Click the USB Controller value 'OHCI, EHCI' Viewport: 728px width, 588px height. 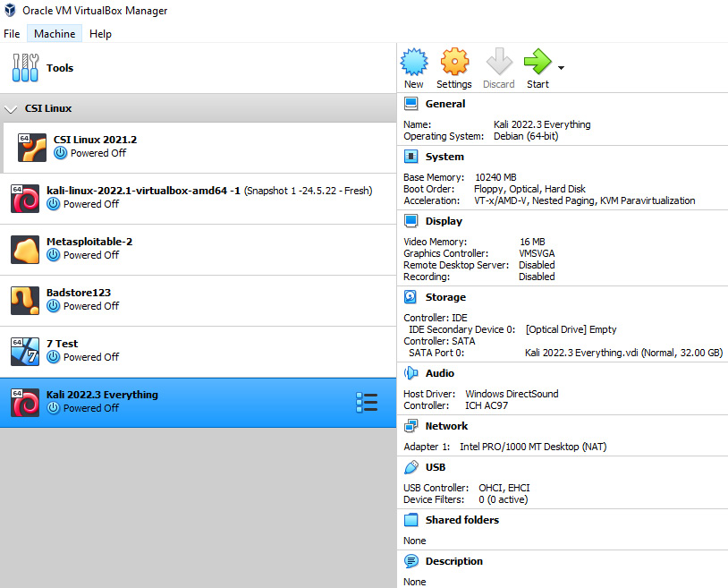click(504, 488)
